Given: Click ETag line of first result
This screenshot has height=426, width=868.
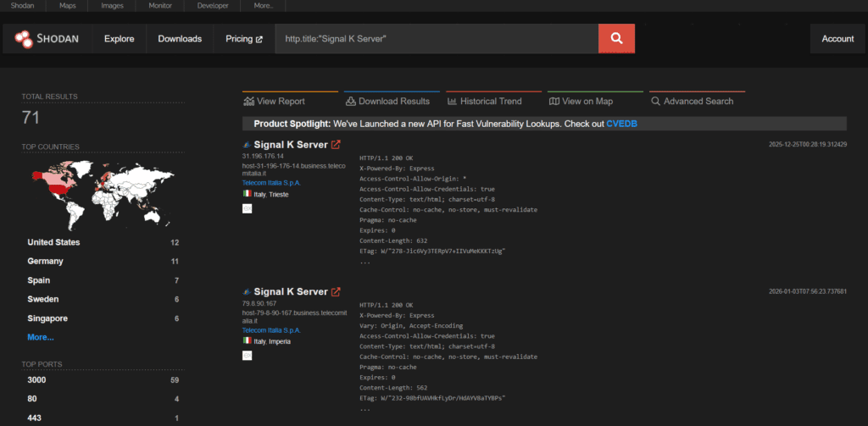Looking at the screenshot, I should coord(432,252).
